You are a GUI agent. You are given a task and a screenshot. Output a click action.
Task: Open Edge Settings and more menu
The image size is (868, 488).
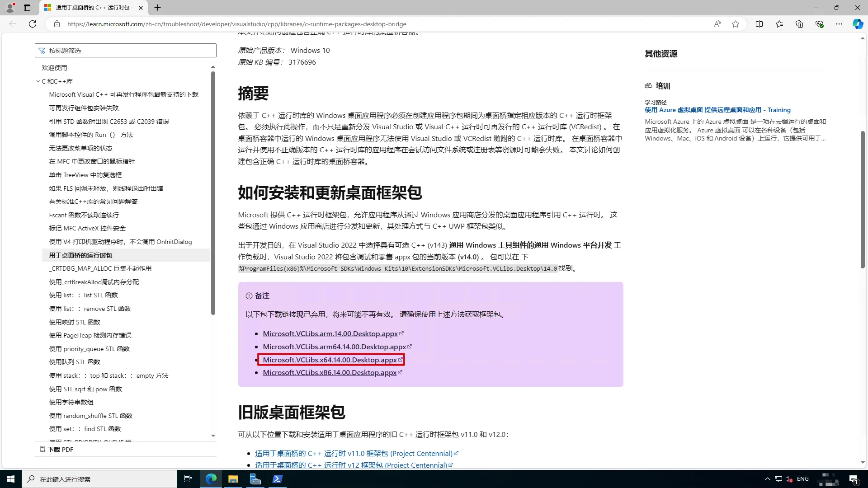(x=839, y=24)
